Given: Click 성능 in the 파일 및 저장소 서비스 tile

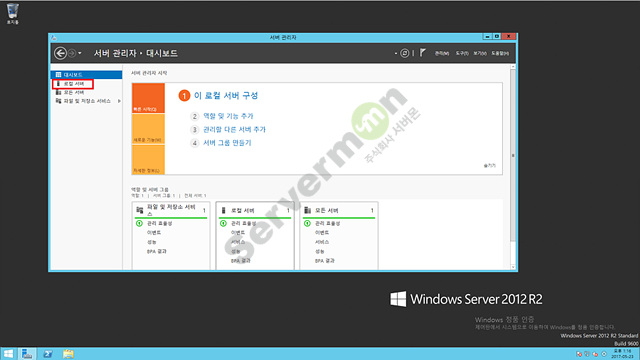Looking at the screenshot, I should 151,242.
